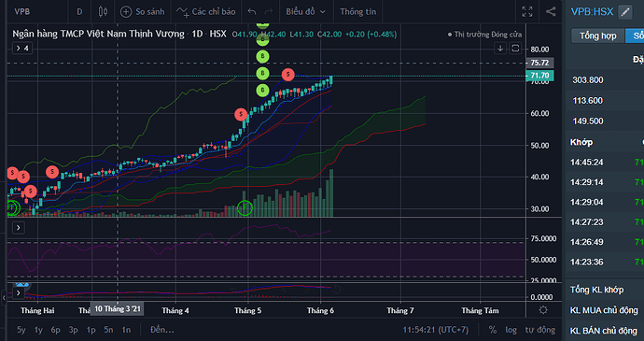Expand the collapsed indicators legend showing 4
The height and width of the screenshot is (341, 644).
tap(22, 49)
